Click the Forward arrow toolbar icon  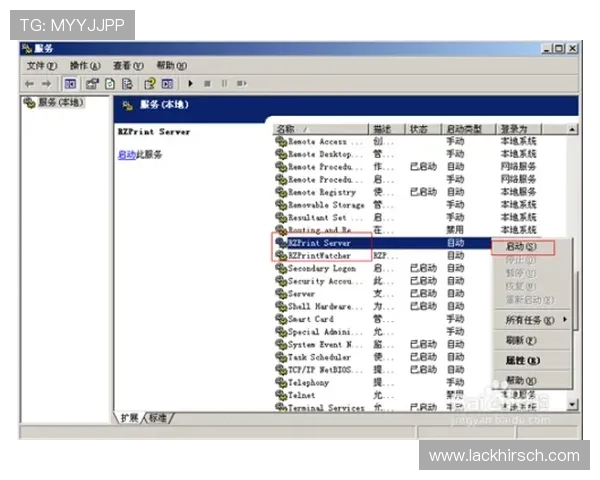click(46, 83)
